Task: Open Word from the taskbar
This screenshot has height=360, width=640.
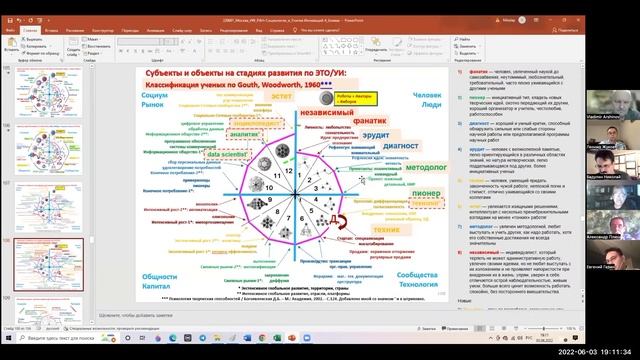Action: pos(247,338)
